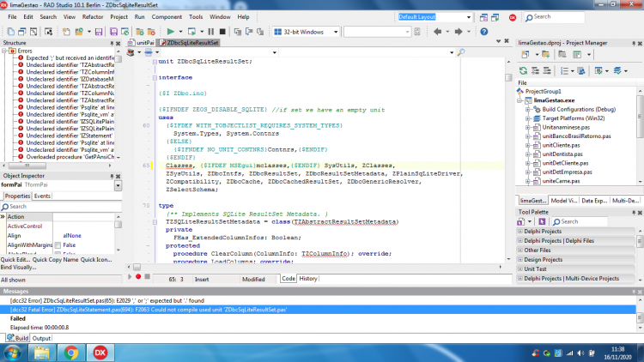Click red record macro button below editor
This screenshot has width=644, height=362.
[138, 276]
